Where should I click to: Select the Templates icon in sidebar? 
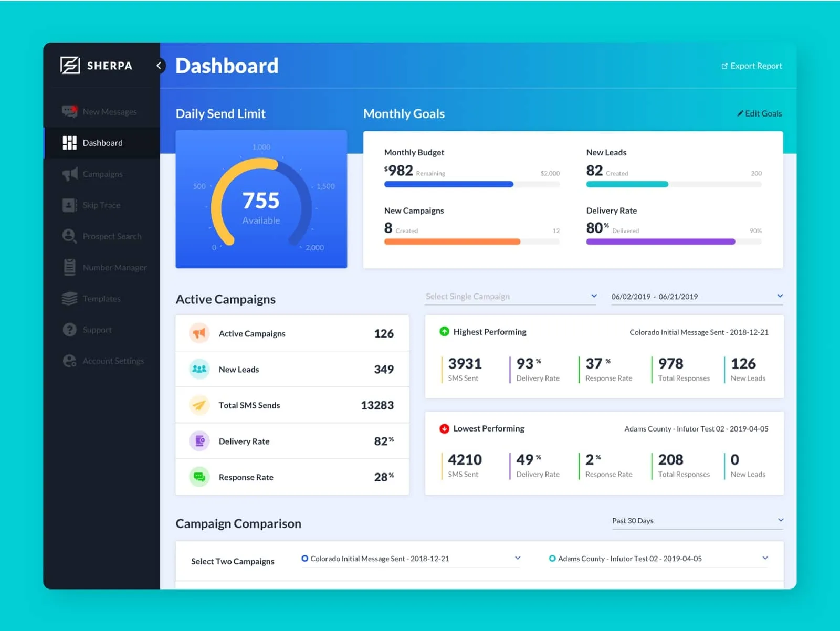tap(69, 298)
